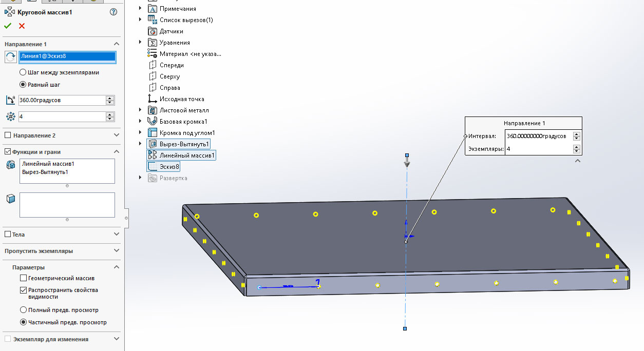
Task: Adjust the callout Интервал spinner
Action: pyautogui.click(x=577, y=136)
